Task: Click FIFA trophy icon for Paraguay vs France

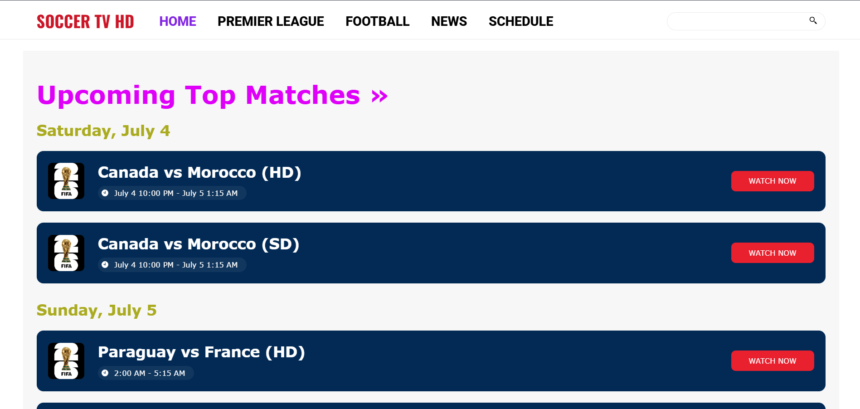Action: coord(66,361)
